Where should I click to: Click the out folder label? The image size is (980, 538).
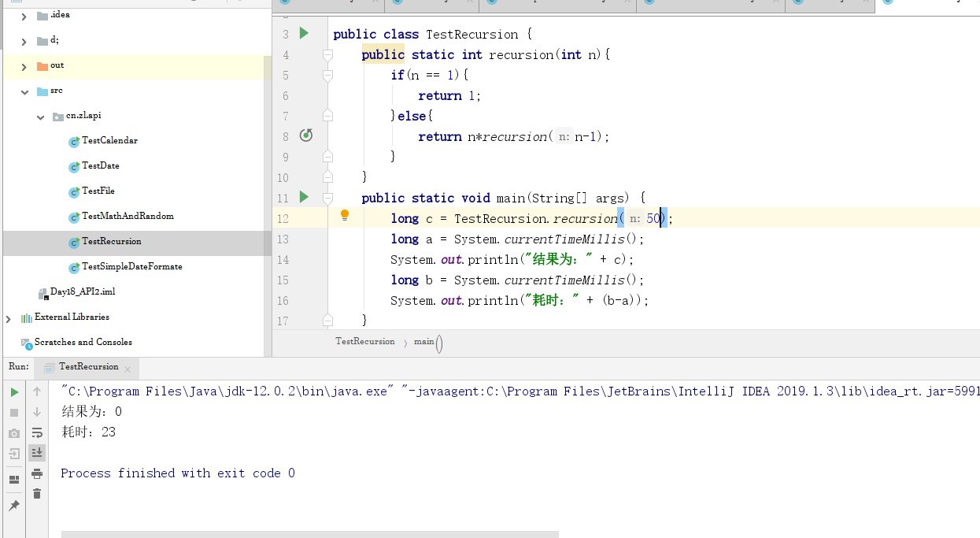[57, 65]
